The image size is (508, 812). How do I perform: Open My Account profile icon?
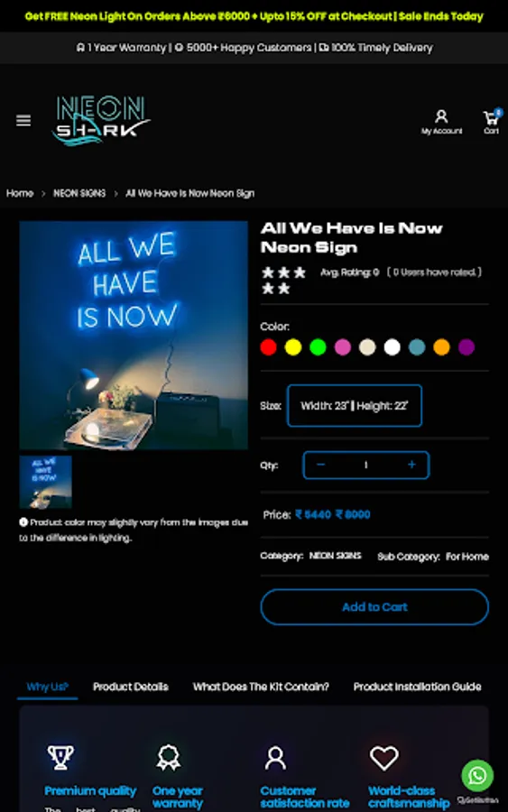click(x=441, y=116)
